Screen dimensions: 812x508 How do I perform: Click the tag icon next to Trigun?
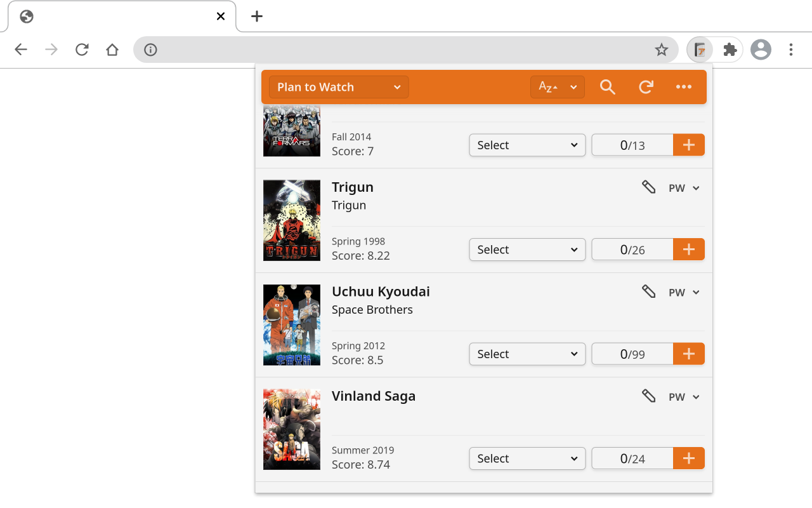(x=648, y=187)
